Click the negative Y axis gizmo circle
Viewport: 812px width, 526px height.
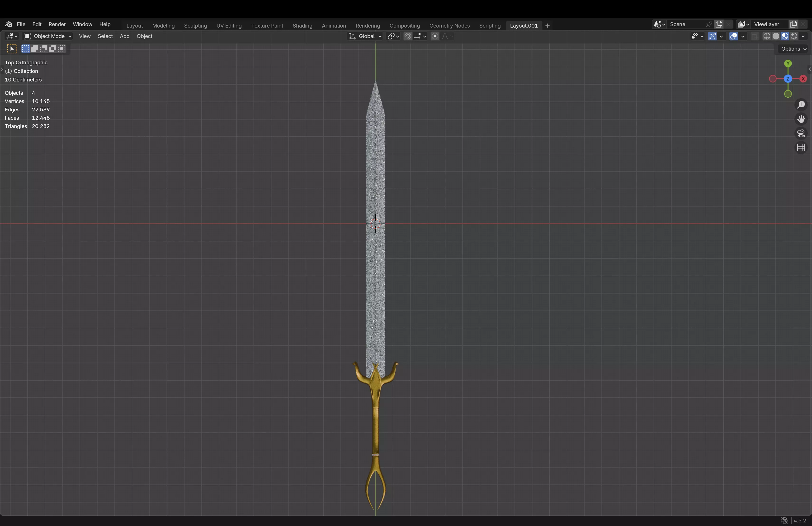tap(788, 94)
